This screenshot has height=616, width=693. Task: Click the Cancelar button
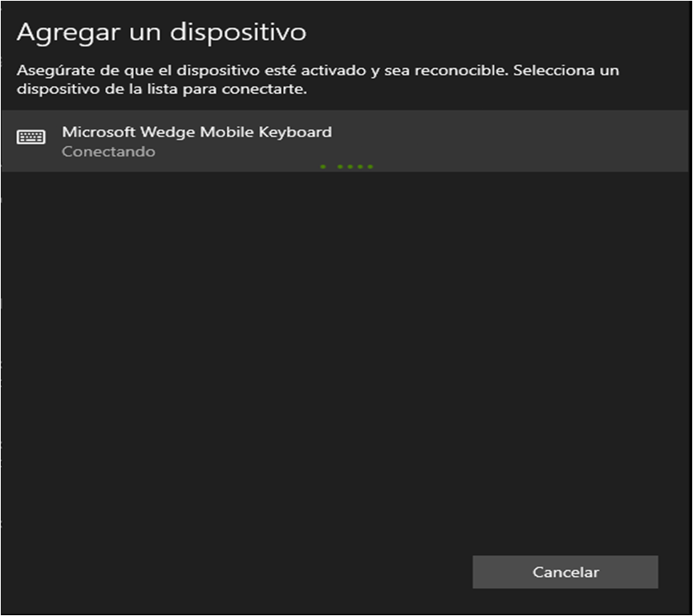tap(565, 572)
